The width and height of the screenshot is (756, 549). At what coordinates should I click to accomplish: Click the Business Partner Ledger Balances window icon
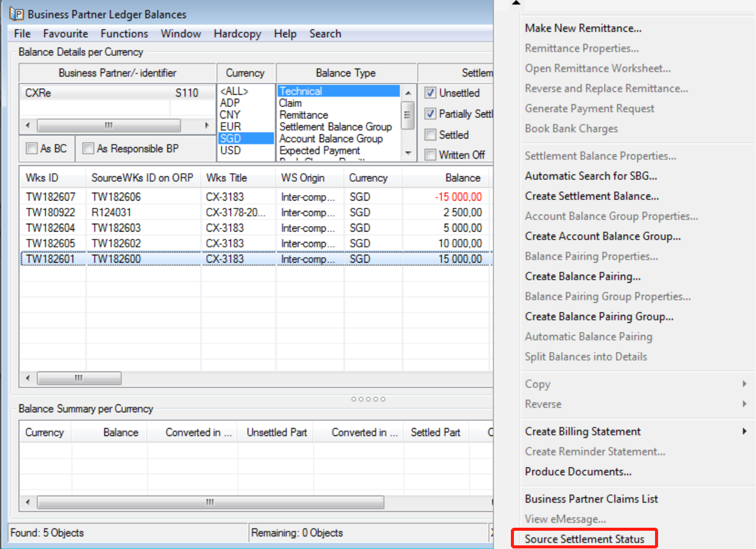coord(17,14)
